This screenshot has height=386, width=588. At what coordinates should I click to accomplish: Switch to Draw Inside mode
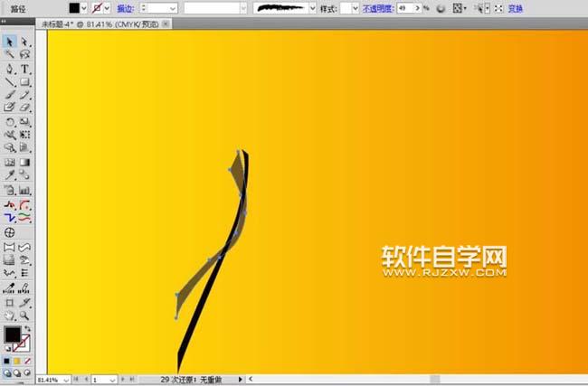click(27, 372)
